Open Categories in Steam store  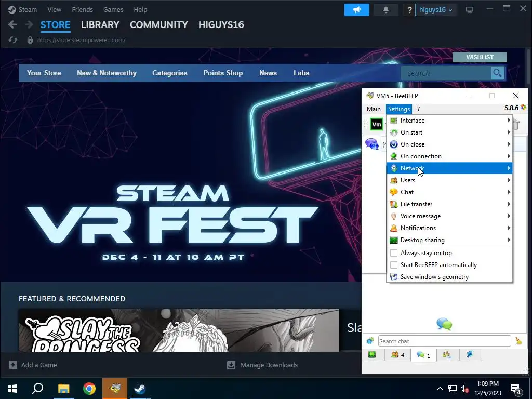(x=170, y=73)
